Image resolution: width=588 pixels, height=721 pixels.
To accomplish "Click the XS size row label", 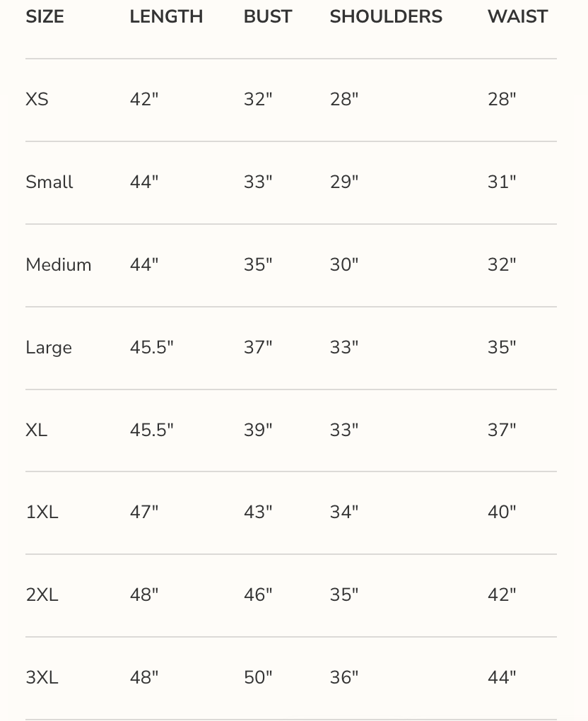I will coord(37,100).
